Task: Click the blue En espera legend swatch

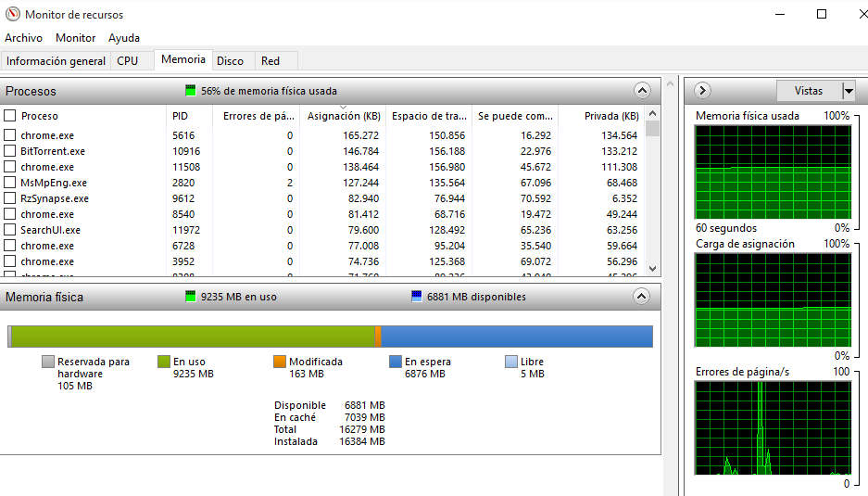Action: coord(396,362)
